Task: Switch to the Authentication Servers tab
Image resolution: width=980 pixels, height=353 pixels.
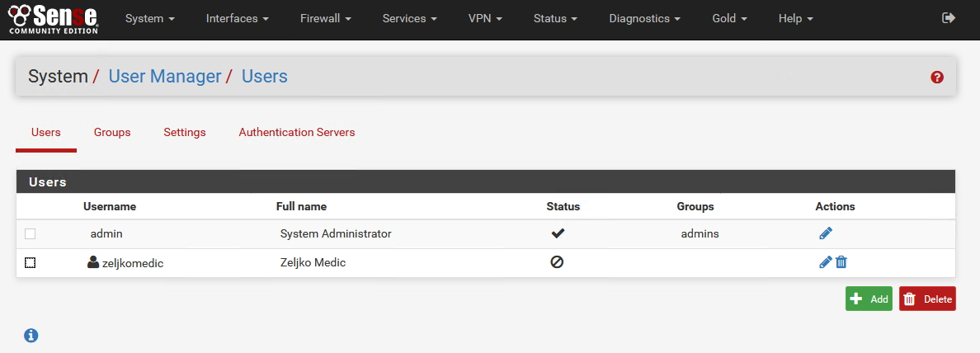Action: [x=297, y=133]
